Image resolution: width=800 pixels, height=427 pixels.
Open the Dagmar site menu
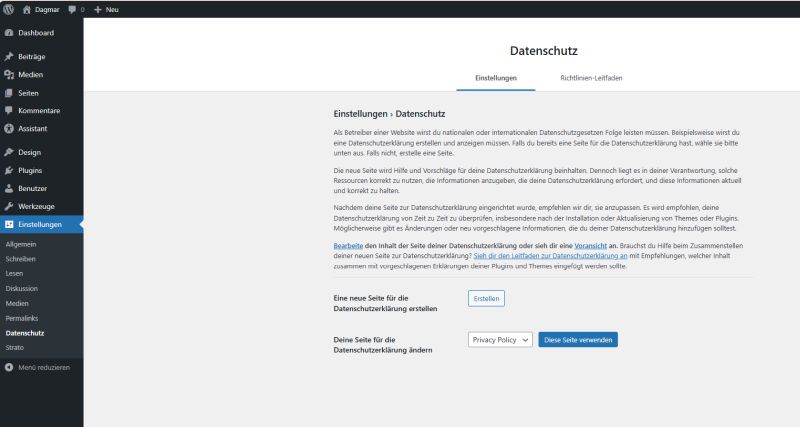coord(40,9)
